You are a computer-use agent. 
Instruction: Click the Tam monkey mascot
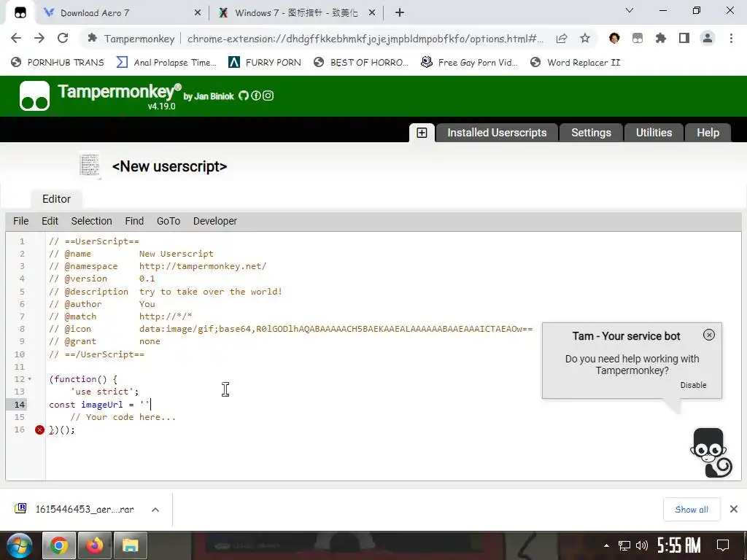pyautogui.click(x=711, y=452)
